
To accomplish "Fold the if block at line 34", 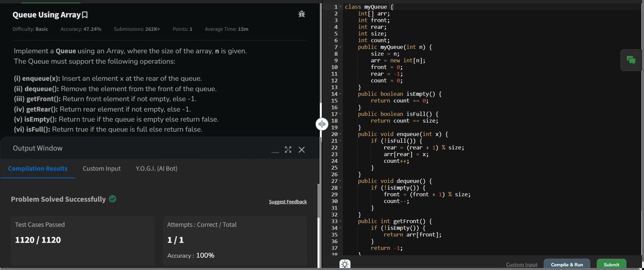I will (340, 228).
